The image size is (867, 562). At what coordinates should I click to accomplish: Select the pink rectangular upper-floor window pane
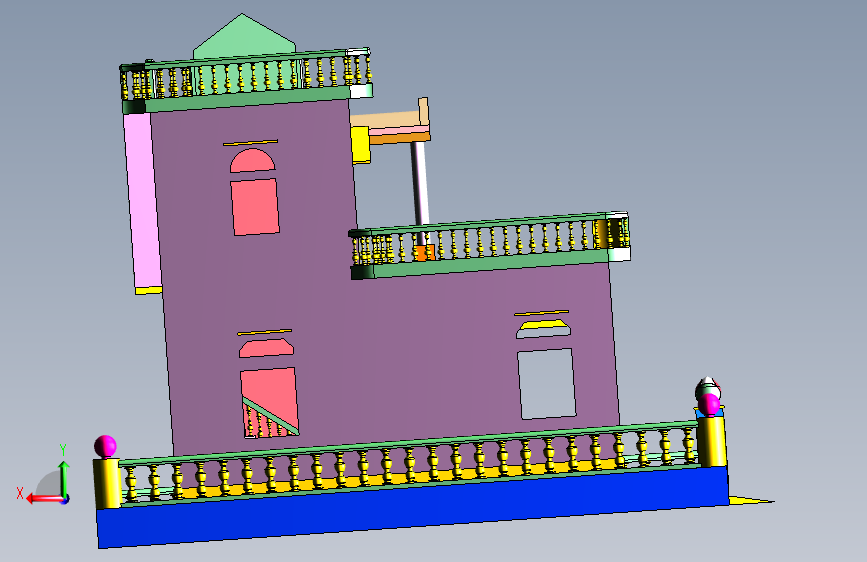click(255, 207)
